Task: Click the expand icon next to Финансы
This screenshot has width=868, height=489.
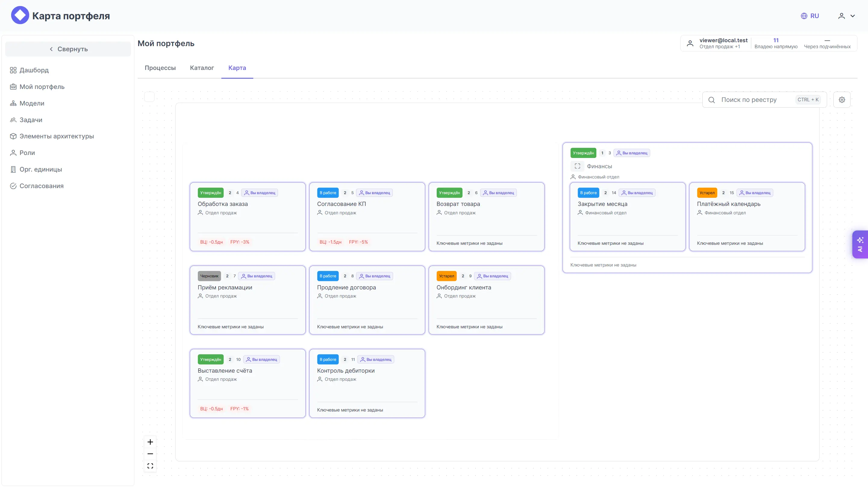Action: click(577, 166)
